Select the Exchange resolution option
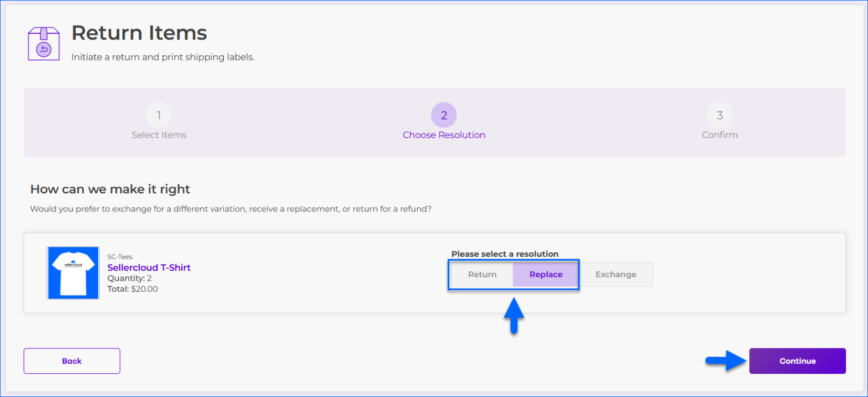868x397 pixels. coord(616,274)
